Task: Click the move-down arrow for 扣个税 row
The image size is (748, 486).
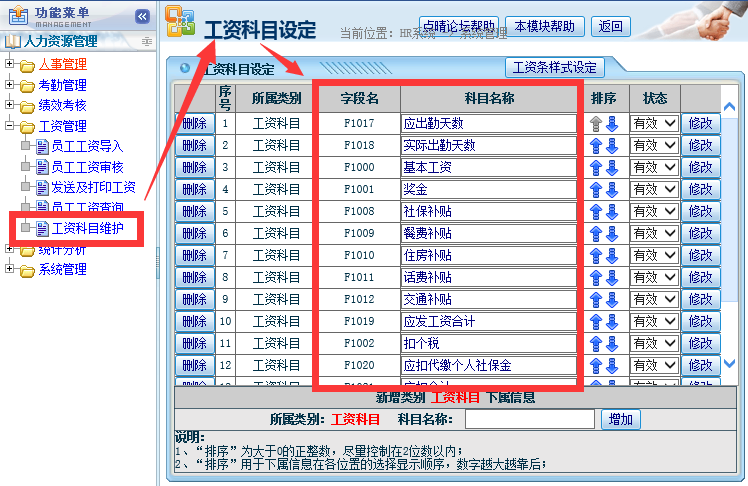Action: pos(612,344)
